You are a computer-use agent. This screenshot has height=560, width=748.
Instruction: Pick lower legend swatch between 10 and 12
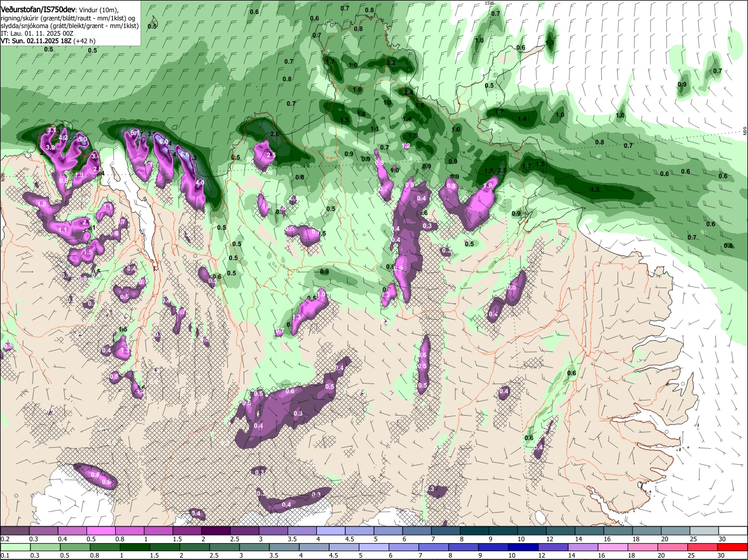(x=524, y=547)
